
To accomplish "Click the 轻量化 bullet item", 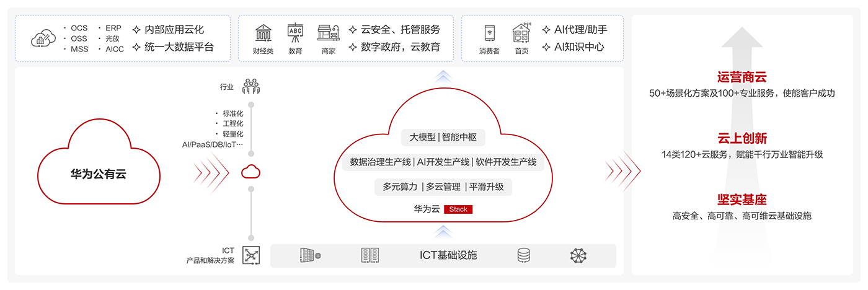I will tap(233, 134).
